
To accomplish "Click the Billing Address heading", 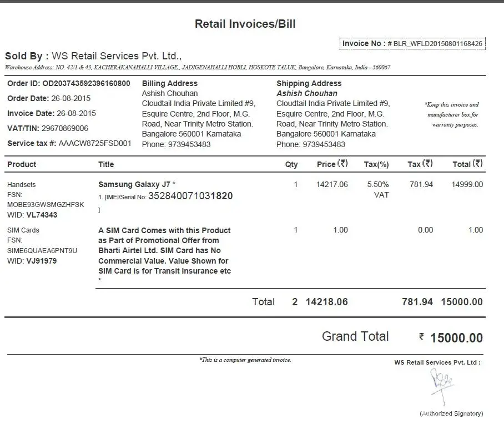I will pos(170,84).
